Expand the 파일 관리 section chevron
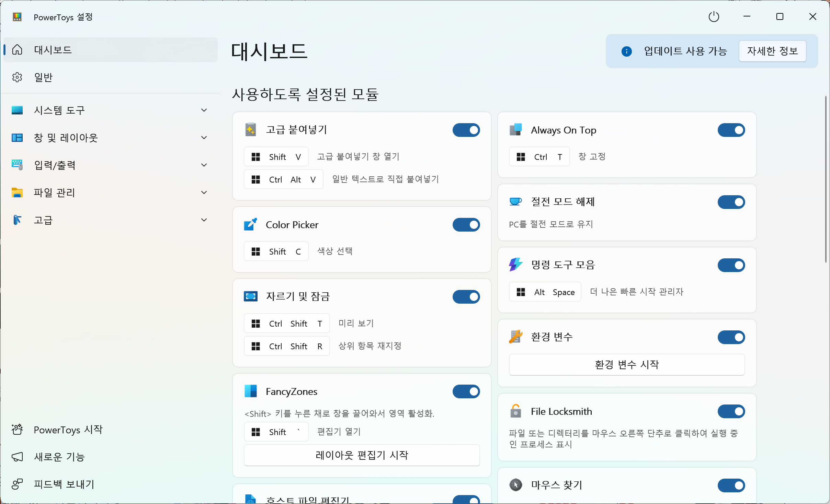Screen dimensions: 830x504 coord(204,192)
